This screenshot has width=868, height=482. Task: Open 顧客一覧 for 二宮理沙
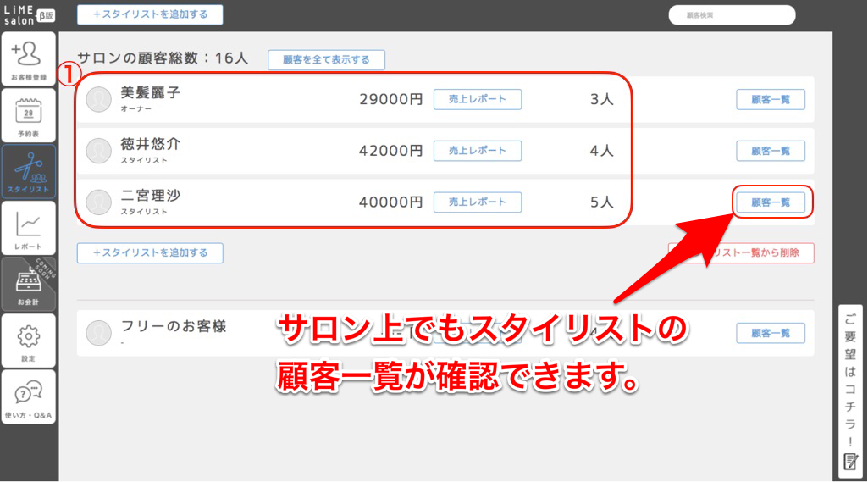(x=771, y=202)
